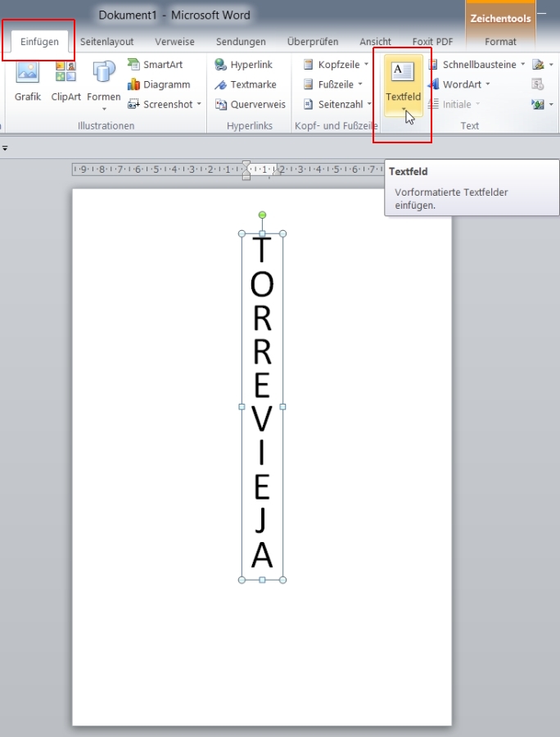Viewport: 560px width, 737px height.
Task: Click the green rotation handle of the text box
Action: pos(262,215)
